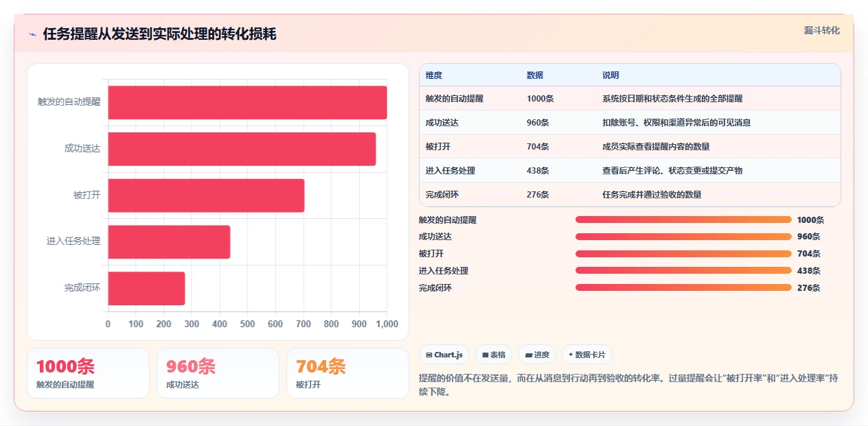Click table cell 276条
Image resolution: width=868 pixels, height=426 pixels.
538,195
